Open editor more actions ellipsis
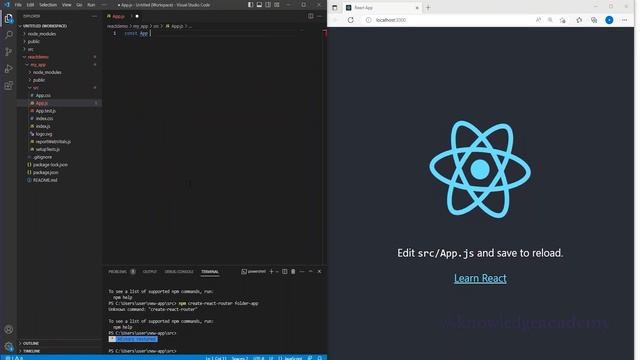The image size is (640, 360). [x=320, y=16]
